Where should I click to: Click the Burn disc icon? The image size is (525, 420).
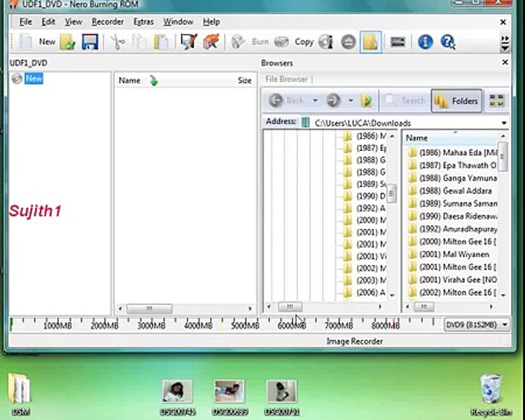click(x=238, y=42)
